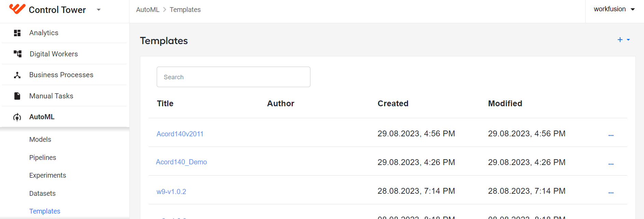Screen dimensions: 644x219
Task: Open the ellipsis menu for w9-v1.0.2
Action: pyautogui.click(x=611, y=193)
